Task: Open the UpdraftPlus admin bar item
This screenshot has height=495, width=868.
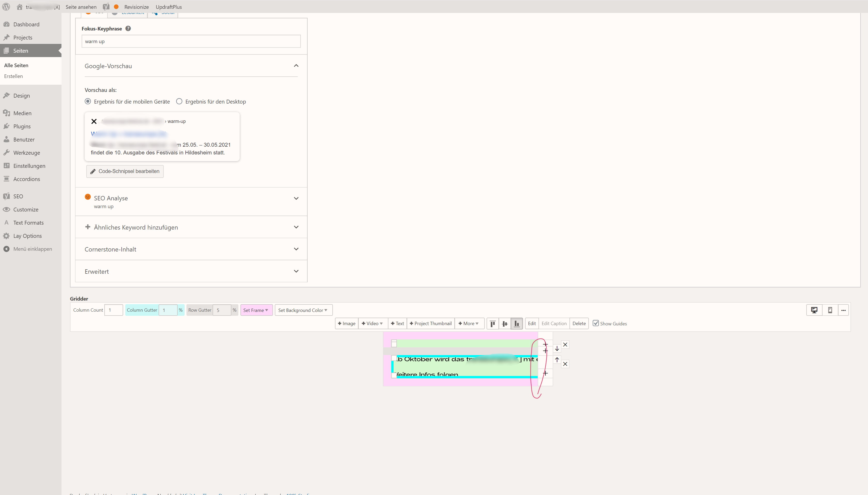Action: point(169,7)
